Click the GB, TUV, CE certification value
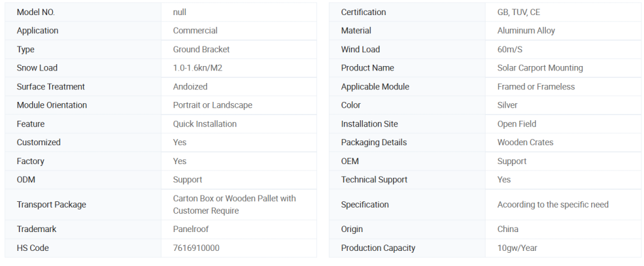 (519, 13)
